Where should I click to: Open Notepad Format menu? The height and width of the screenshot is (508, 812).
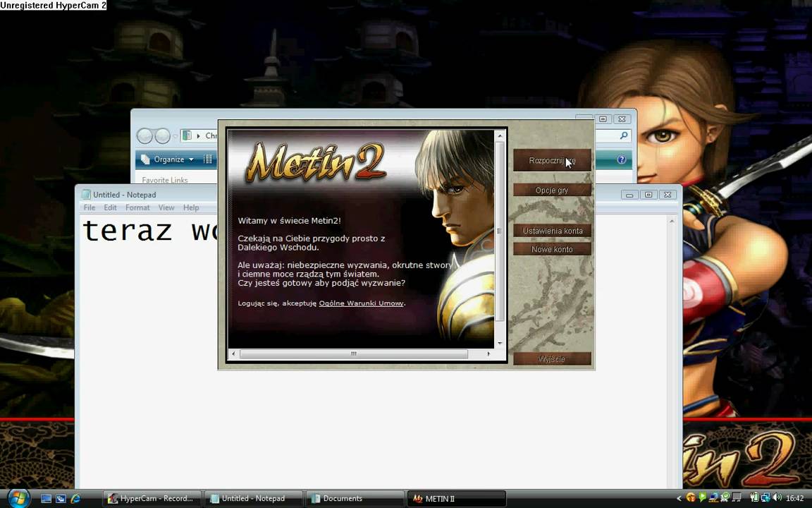pyautogui.click(x=137, y=207)
